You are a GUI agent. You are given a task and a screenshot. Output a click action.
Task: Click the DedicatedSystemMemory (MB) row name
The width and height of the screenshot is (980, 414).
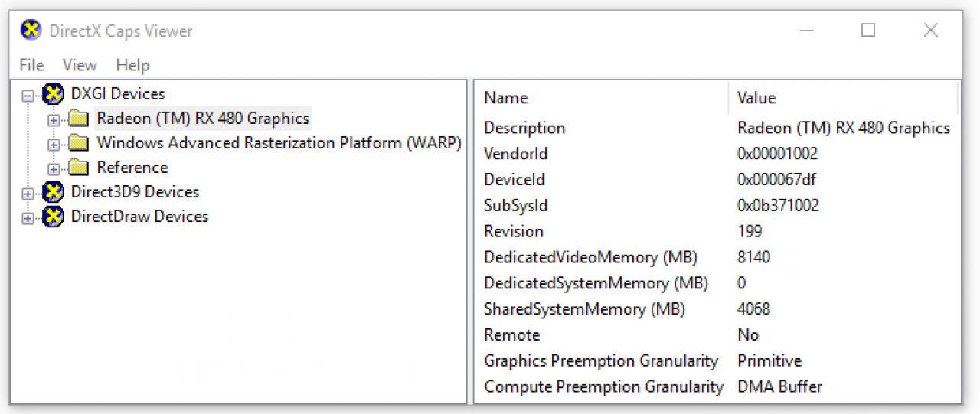pos(596,283)
